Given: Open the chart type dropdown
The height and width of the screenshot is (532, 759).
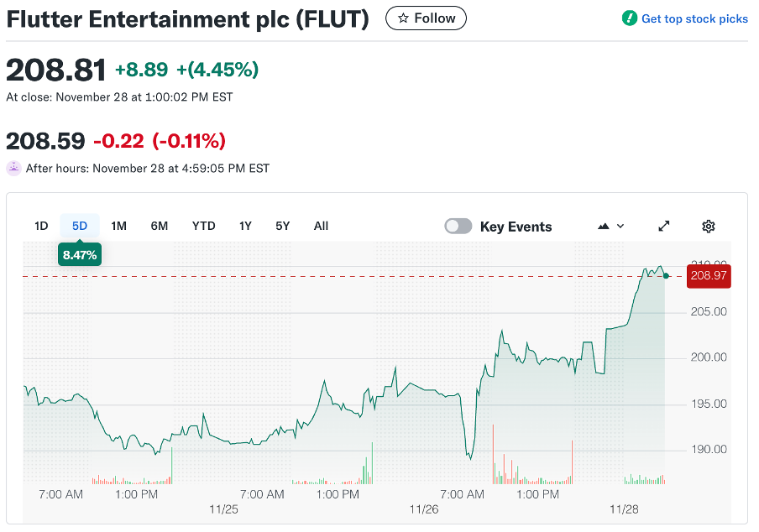Looking at the screenshot, I should coord(610,226).
